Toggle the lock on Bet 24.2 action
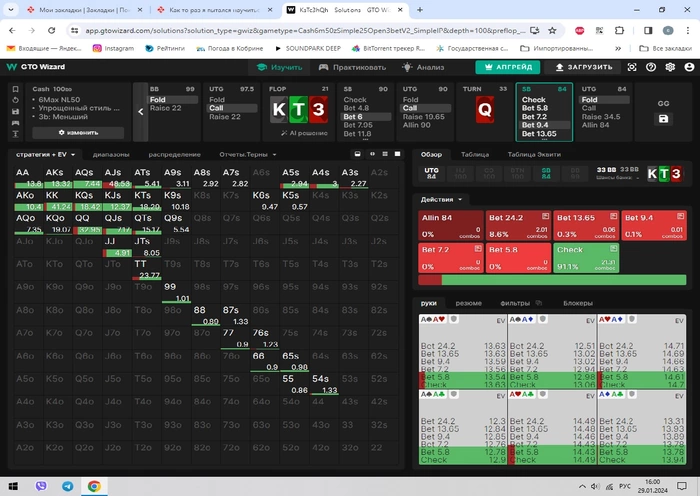This screenshot has height=496, width=700. coord(545,216)
